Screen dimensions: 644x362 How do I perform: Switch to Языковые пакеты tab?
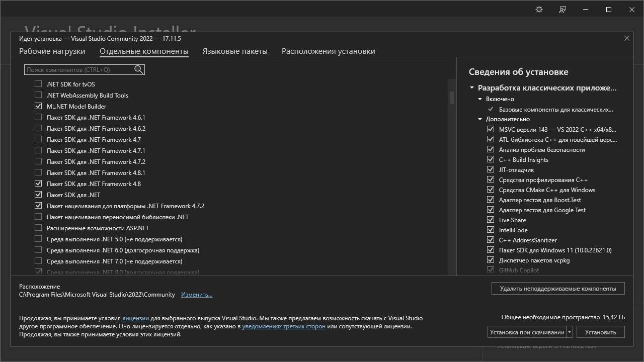pos(235,51)
